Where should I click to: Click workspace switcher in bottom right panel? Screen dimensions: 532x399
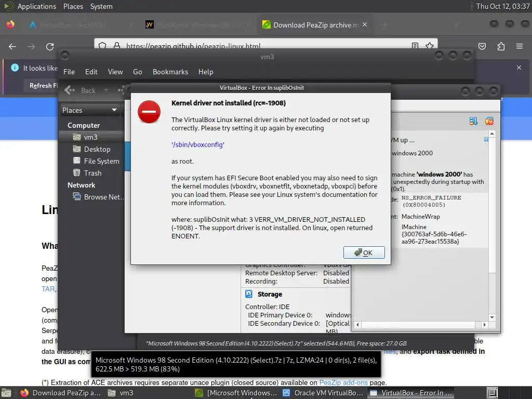[x=492, y=393]
